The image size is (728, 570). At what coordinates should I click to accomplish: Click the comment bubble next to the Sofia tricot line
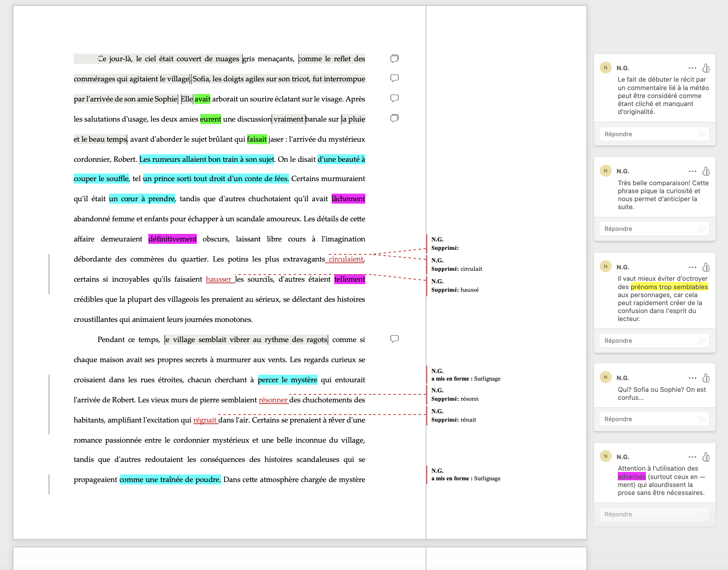[395, 78]
